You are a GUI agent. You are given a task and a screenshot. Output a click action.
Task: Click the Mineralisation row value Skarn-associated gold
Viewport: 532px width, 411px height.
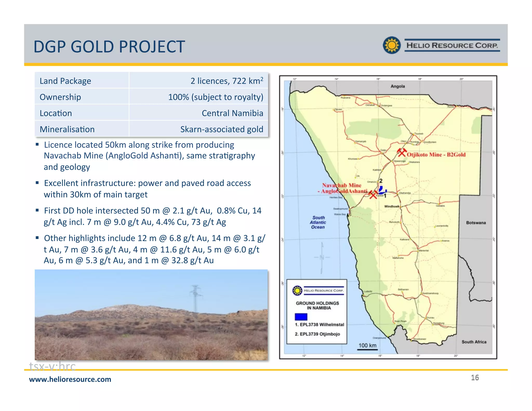pos(222,129)
